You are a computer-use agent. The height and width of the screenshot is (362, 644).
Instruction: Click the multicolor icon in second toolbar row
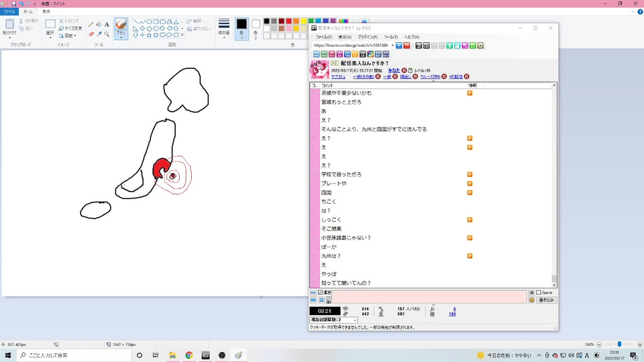click(370, 54)
